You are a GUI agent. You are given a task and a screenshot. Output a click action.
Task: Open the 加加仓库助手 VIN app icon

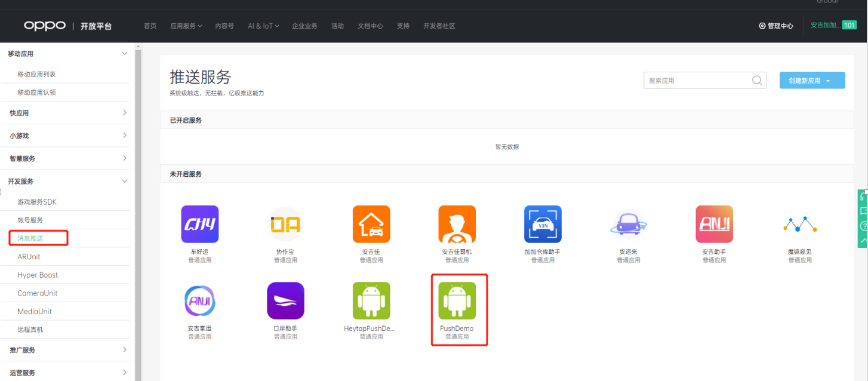pyautogui.click(x=543, y=224)
